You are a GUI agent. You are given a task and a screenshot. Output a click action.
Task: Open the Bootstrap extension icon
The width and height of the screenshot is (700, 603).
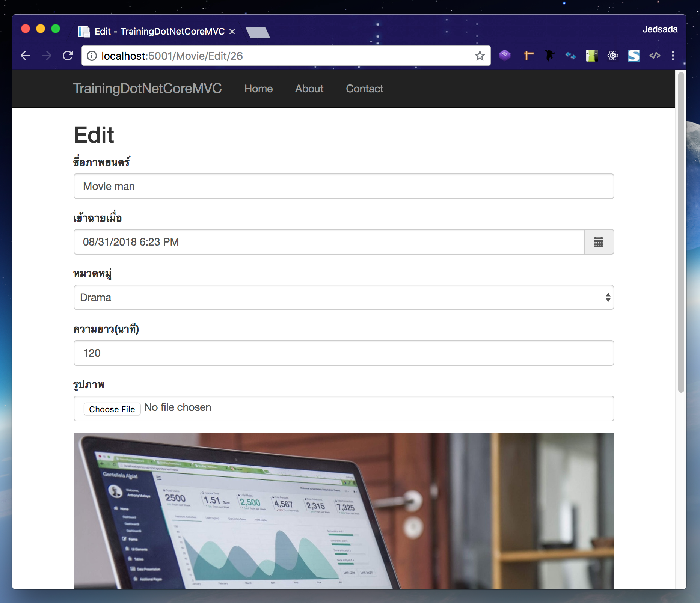point(504,56)
